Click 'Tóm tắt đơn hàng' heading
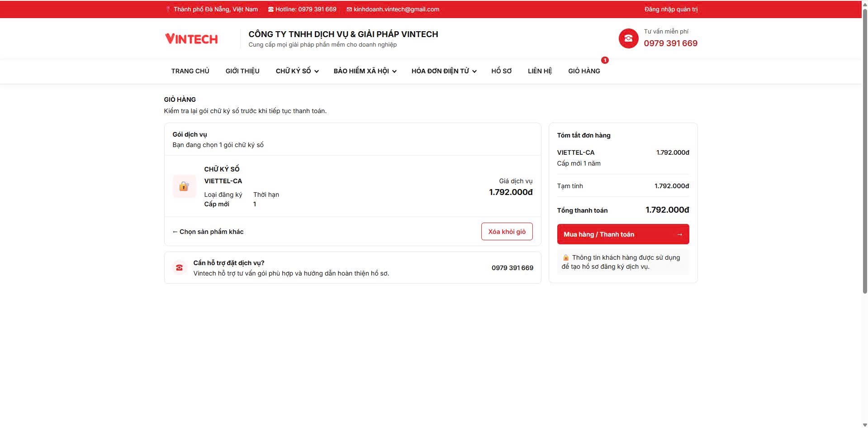This screenshot has width=868, height=428. [x=583, y=135]
